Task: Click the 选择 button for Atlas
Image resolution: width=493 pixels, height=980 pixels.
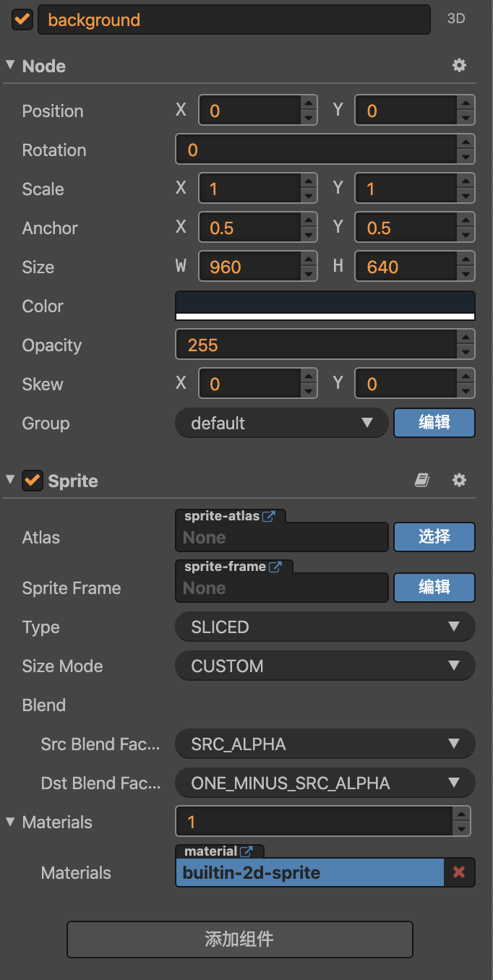Action: 434,537
